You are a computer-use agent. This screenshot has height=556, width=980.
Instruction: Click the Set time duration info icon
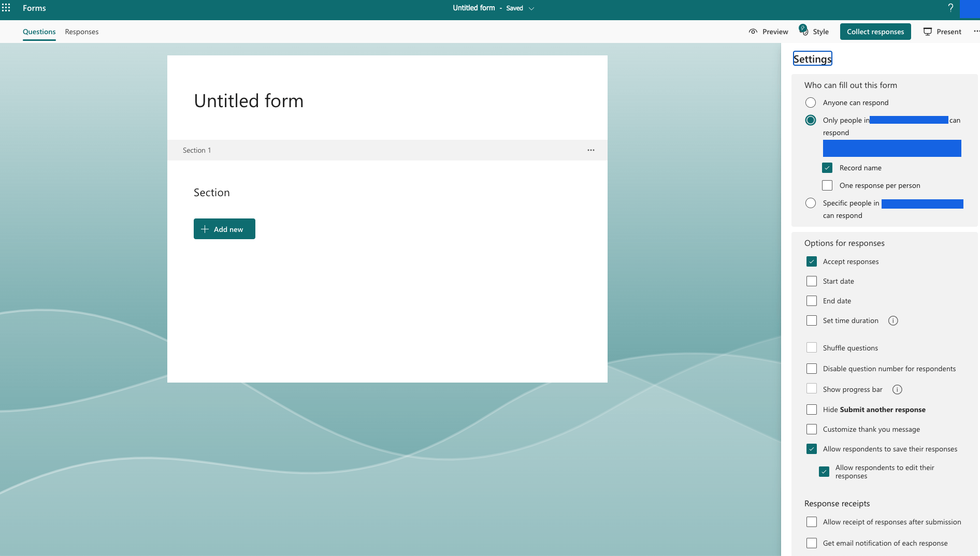893,320
